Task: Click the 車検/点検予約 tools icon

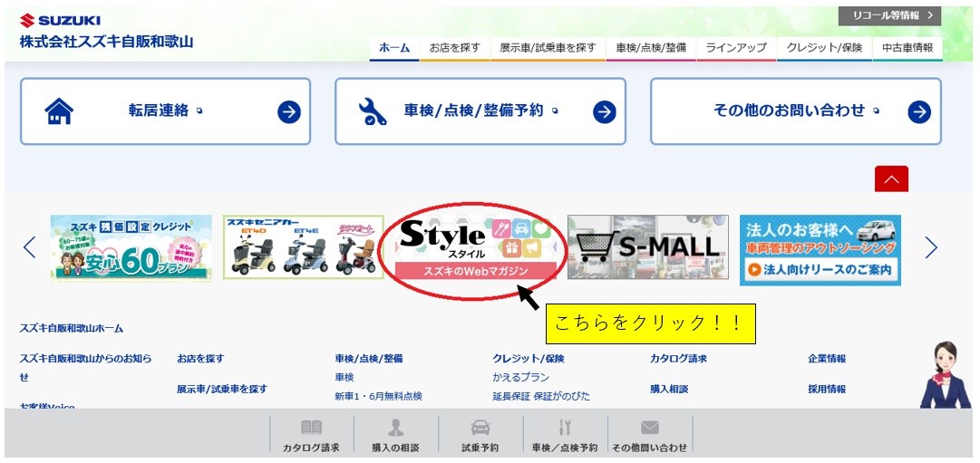Action: point(565,428)
